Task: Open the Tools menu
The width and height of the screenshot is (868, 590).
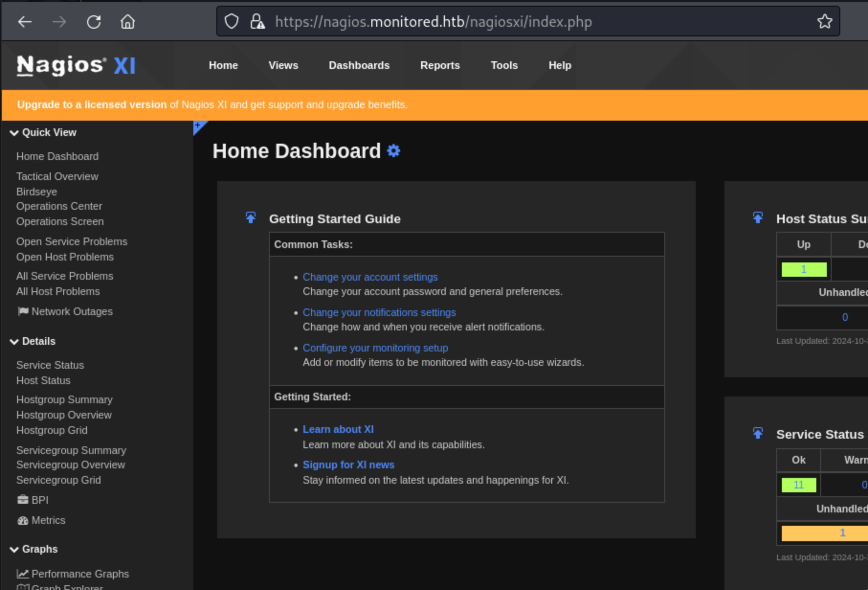Action: click(504, 66)
